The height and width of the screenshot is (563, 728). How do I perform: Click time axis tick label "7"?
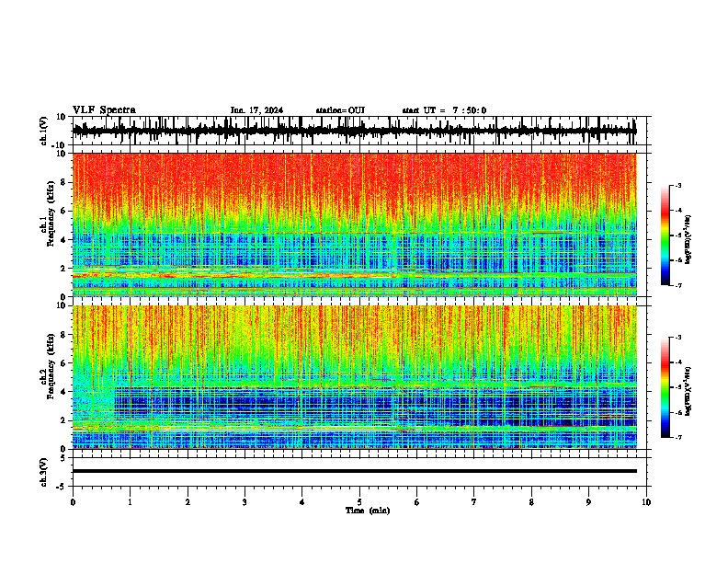[474, 502]
